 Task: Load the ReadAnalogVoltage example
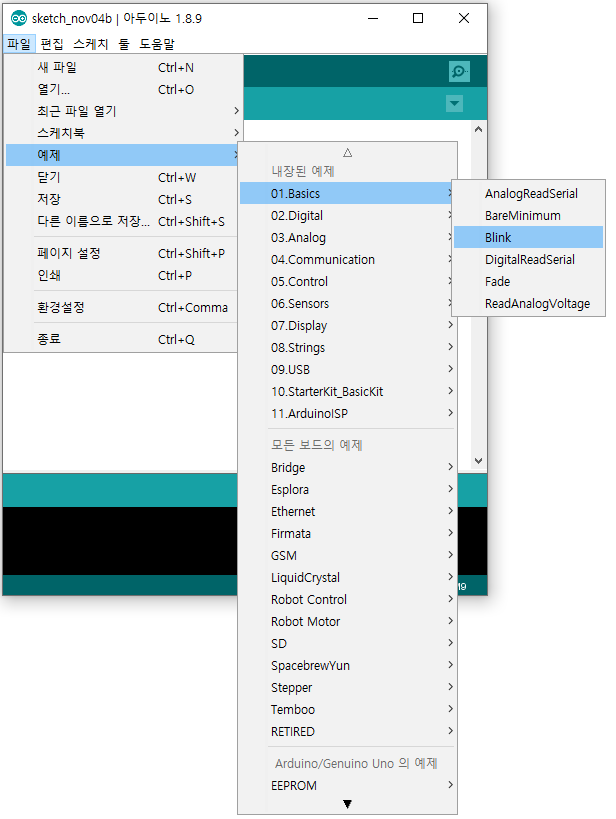pos(528,303)
